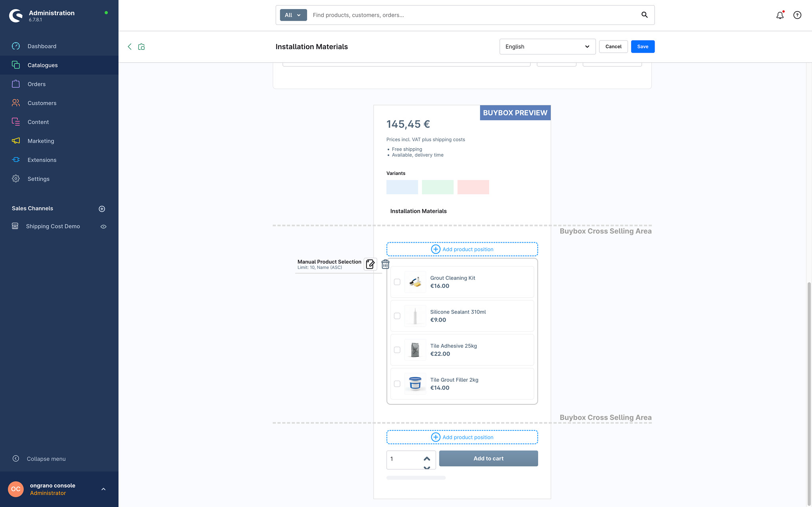
Task: Click the BUYBOX PREVIEW badge
Action: 515,113
